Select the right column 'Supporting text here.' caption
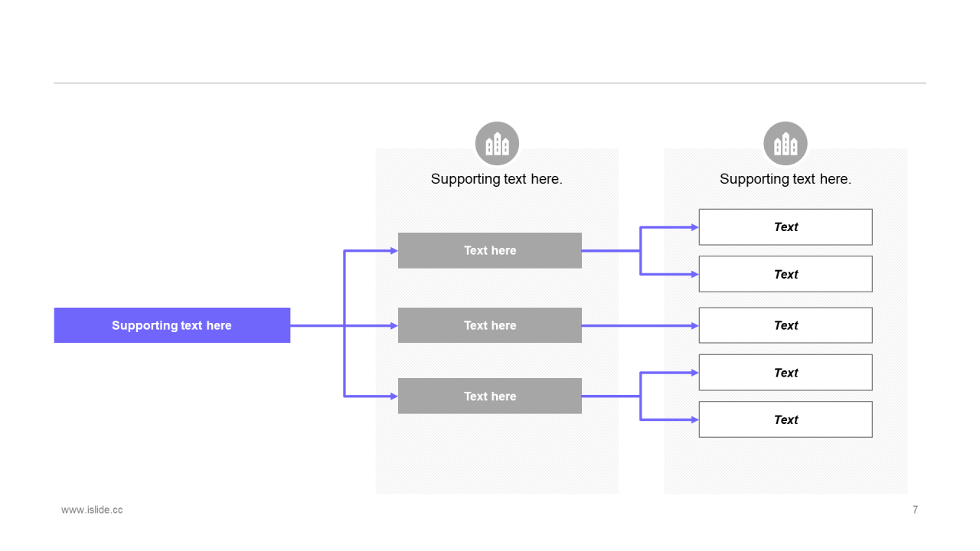Viewport: 980px width, 551px height. [x=786, y=179]
